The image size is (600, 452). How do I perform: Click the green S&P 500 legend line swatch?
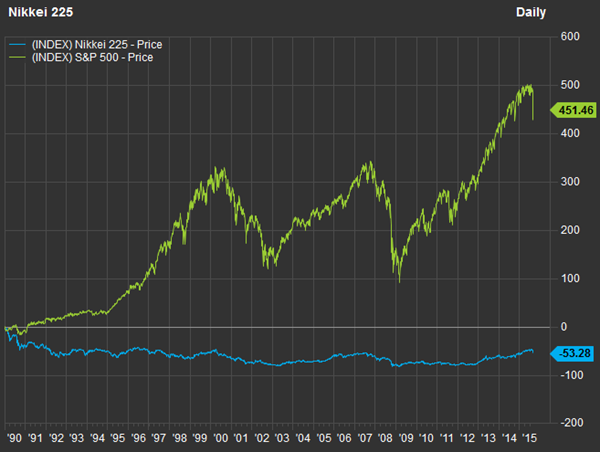click(17, 58)
